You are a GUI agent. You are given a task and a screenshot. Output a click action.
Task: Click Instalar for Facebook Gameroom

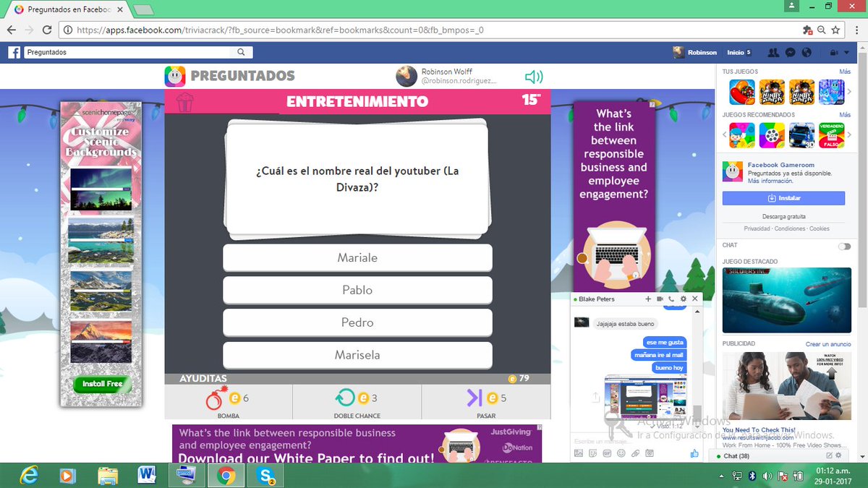(x=783, y=198)
